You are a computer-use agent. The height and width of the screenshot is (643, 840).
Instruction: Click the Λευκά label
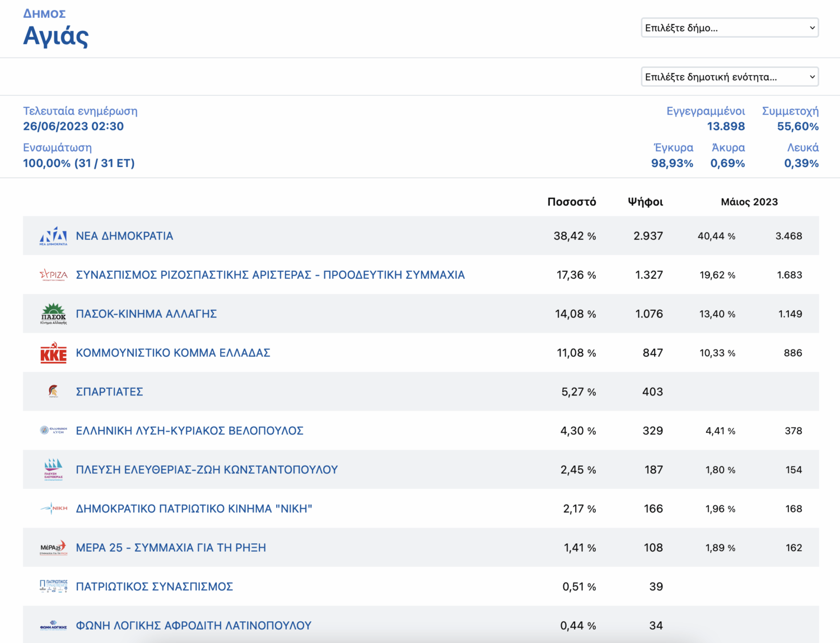tap(803, 148)
